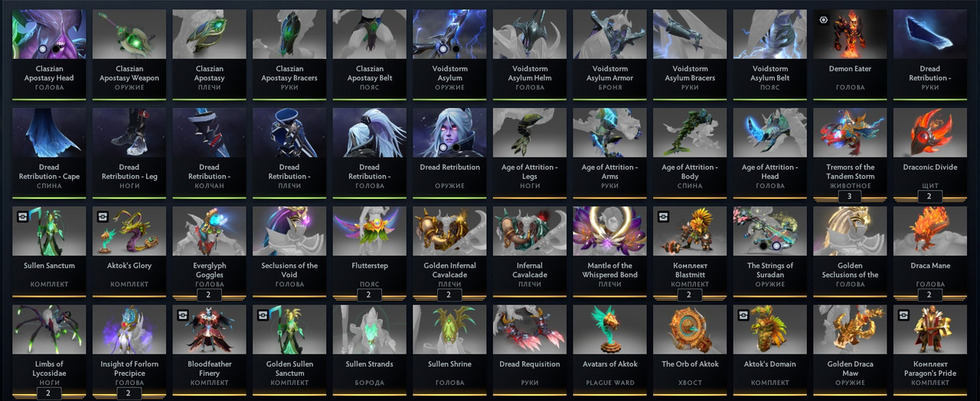Click the bundle icon on Комплект Blastmitt
This screenshot has width=980, height=401.
click(663, 217)
